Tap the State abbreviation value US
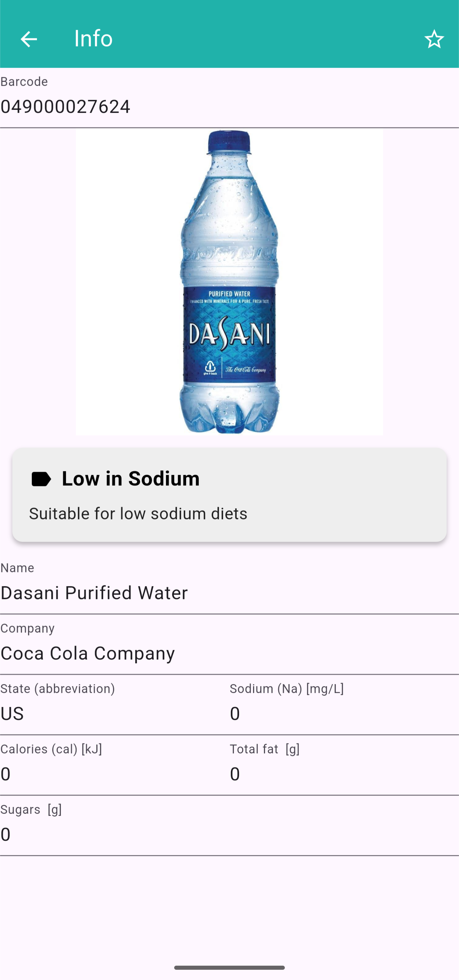This screenshot has width=459, height=980. coord(12,714)
